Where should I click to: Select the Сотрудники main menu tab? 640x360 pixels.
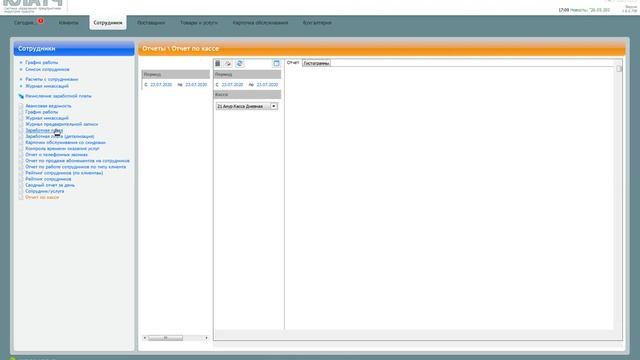tap(108, 23)
